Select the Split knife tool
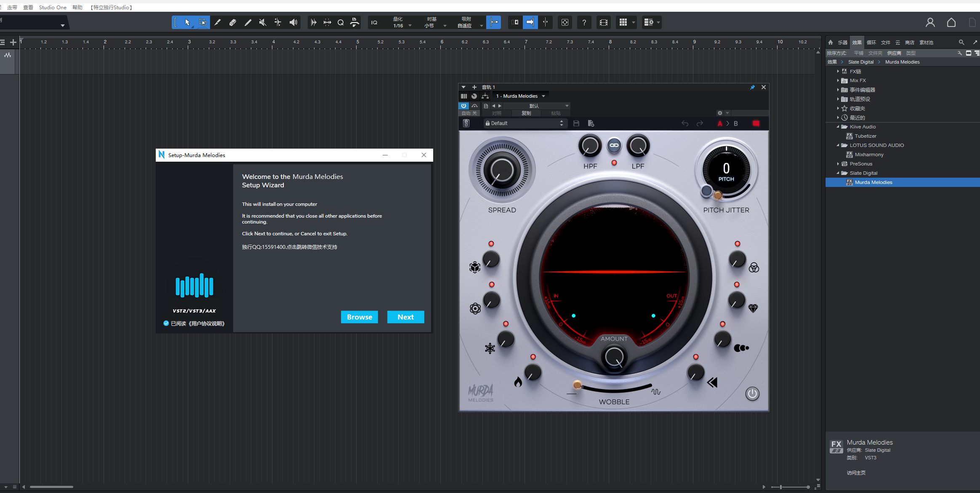 click(x=218, y=22)
